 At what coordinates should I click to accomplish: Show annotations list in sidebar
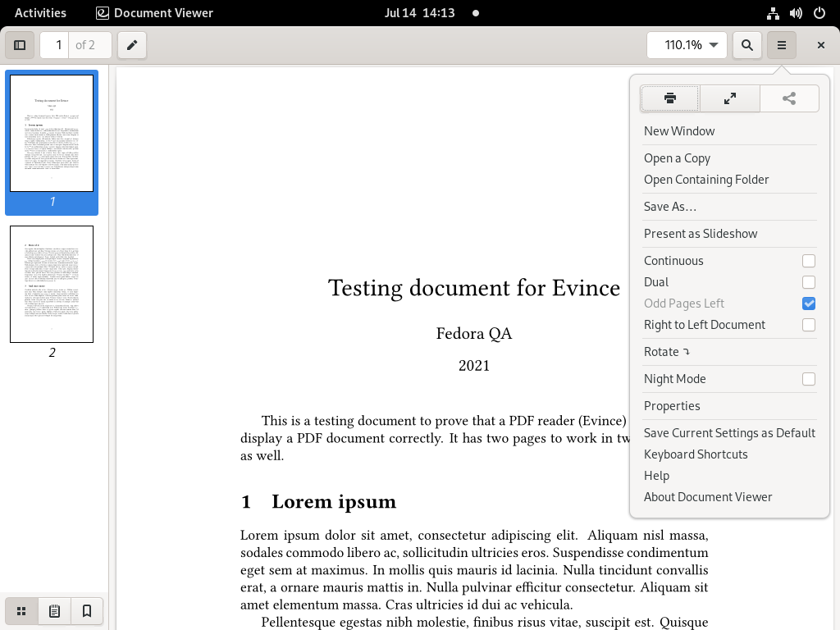[x=54, y=611]
